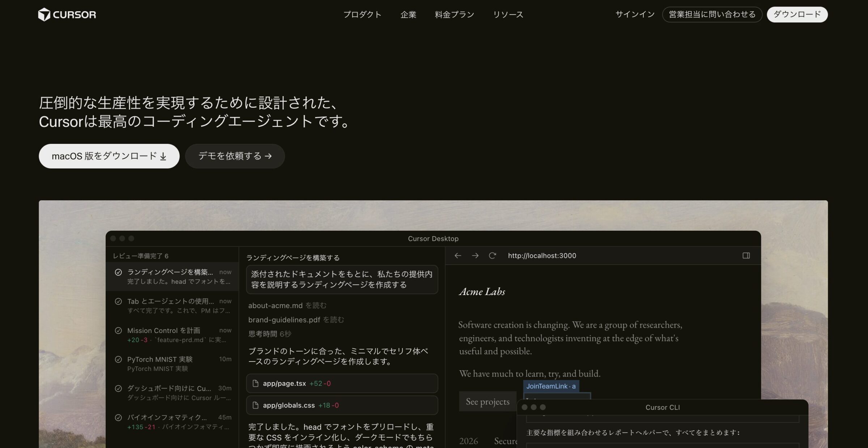
Task: Select ダッシュボード向けに Cu... task
Action: (172, 393)
